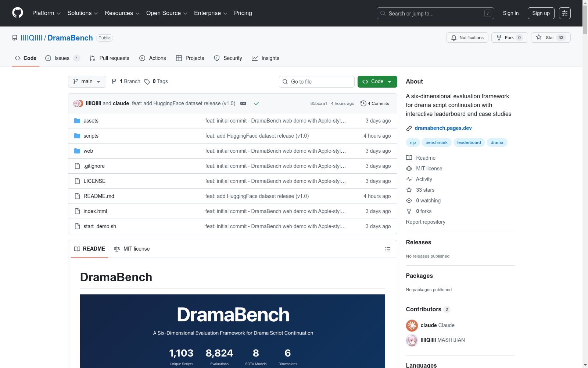Open the dramabench.pages.dev website link
This screenshot has width=588, height=368.
[443, 128]
